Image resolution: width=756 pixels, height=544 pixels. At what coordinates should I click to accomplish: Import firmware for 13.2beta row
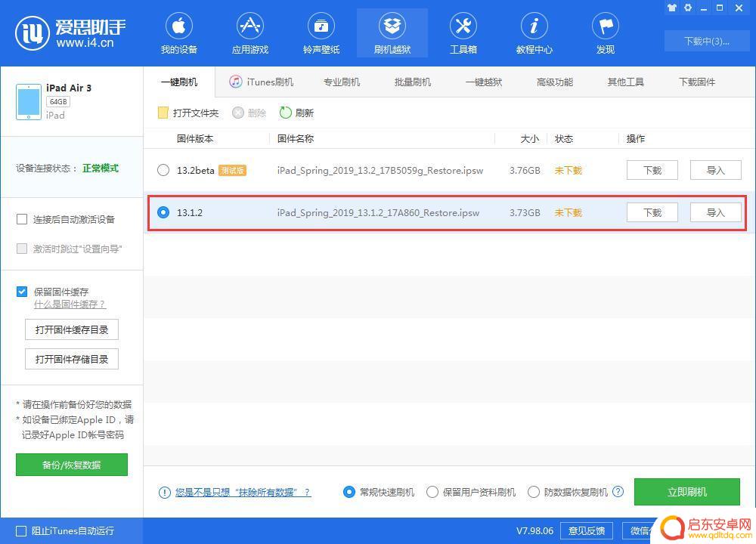pos(715,170)
